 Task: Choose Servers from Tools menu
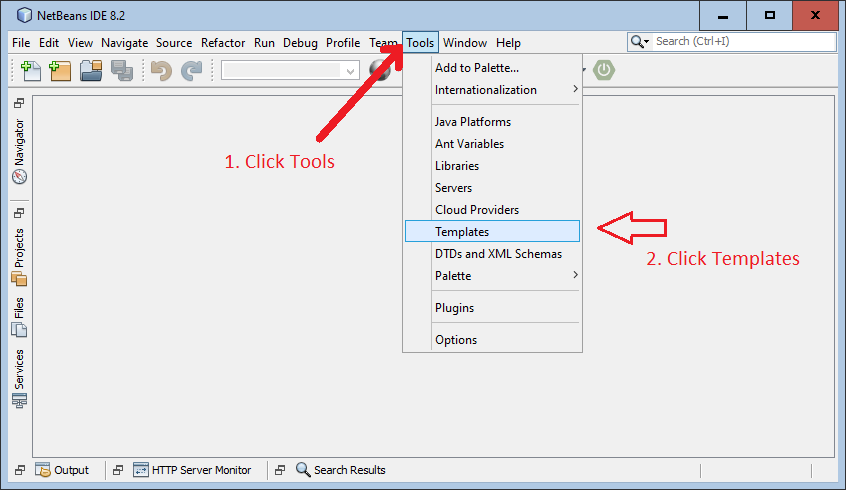pyautogui.click(x=493, y=188)
